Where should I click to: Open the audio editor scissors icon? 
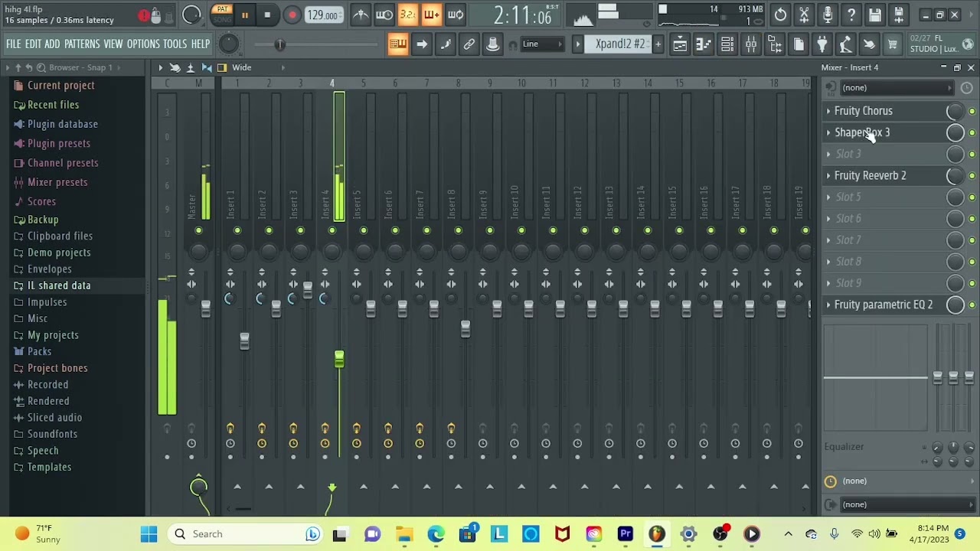[804, 15]
